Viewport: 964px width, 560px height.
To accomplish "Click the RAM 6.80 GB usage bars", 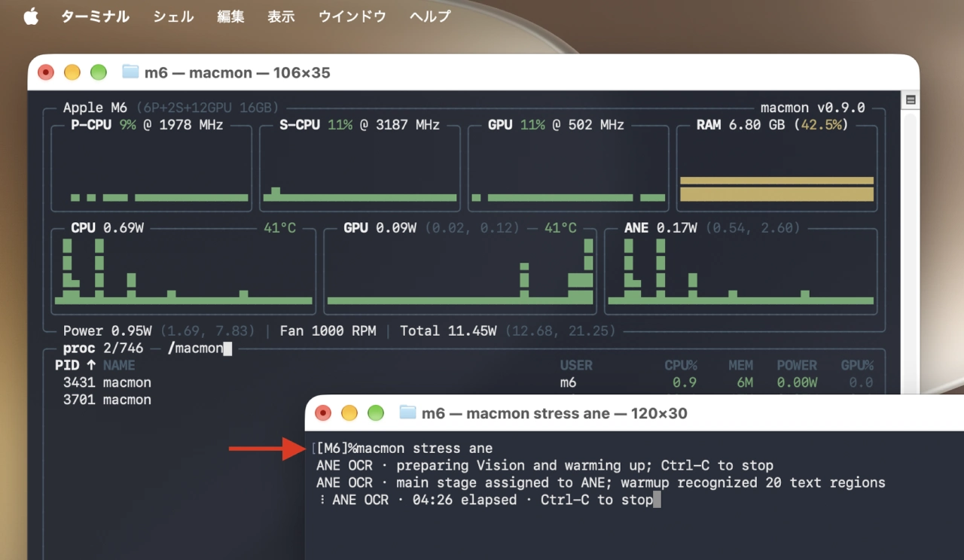I will click(776, 190).
